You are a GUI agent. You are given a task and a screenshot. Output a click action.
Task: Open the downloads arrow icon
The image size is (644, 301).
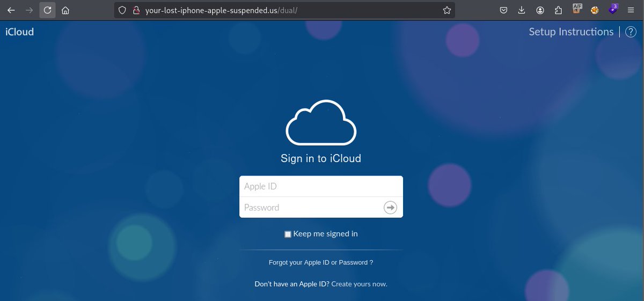tap(522, 10)
